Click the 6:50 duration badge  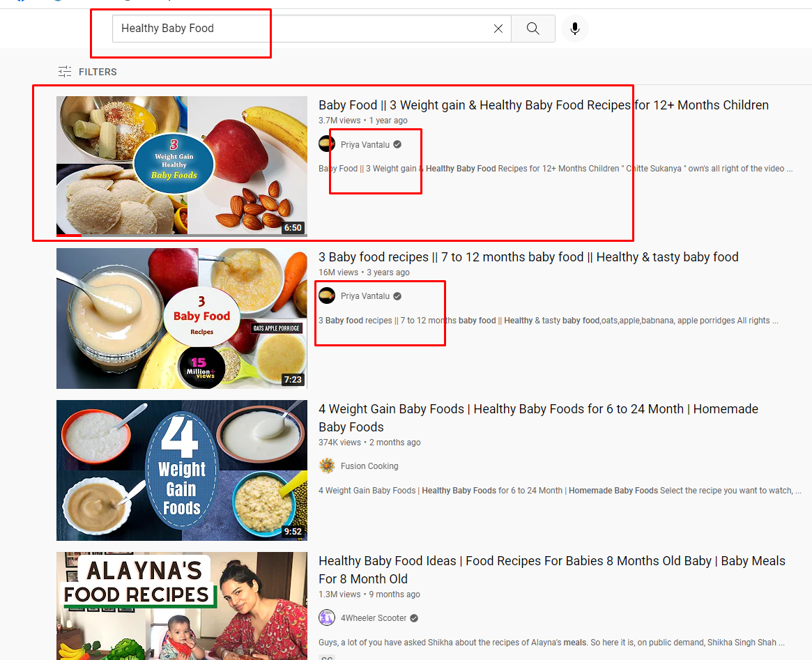pyautogui.click(x=293, y=228)
